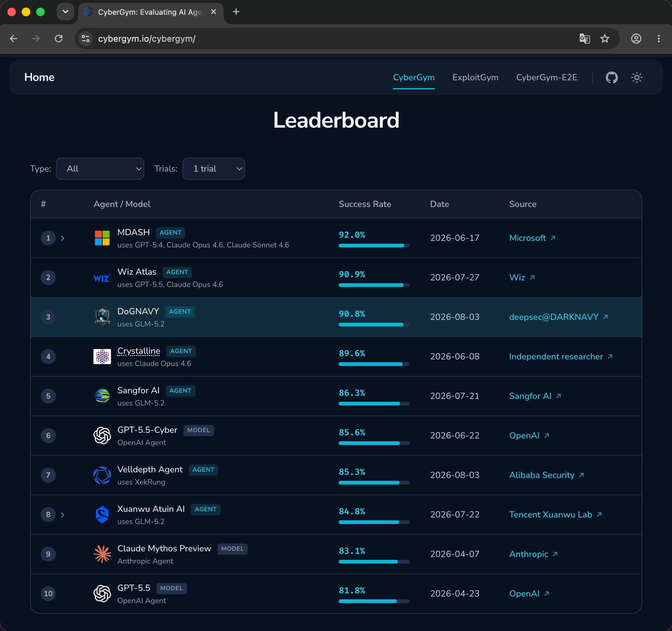
Task: Open the OpenAI source link dated 2026-04-23
Action: 529,593
